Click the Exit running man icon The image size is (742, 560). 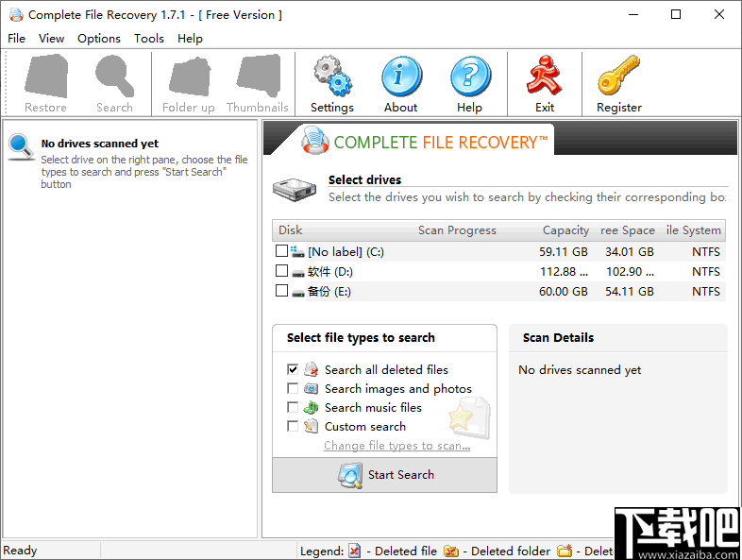click(544, 75)
